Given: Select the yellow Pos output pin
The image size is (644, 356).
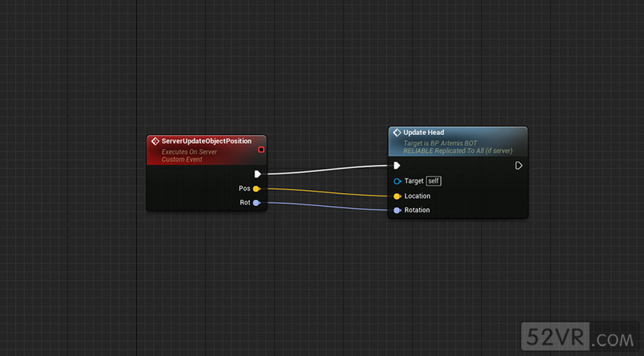Looking at the screenshot, I should (256, 189).
